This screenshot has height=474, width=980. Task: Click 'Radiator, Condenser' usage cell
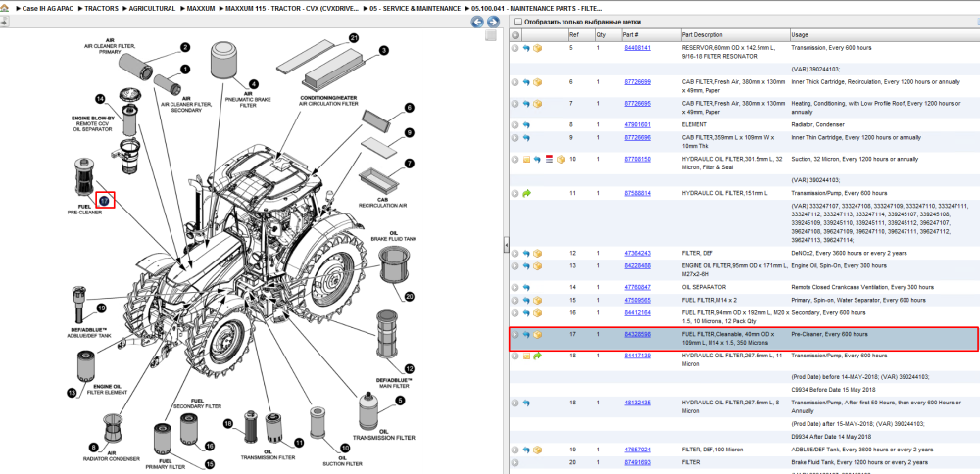coord(815,125)
